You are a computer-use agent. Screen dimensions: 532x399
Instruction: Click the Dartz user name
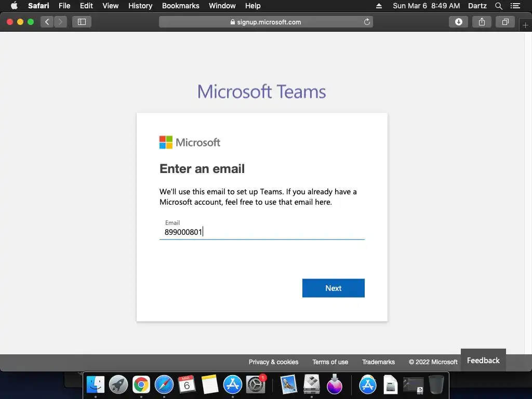coord(477,6)
